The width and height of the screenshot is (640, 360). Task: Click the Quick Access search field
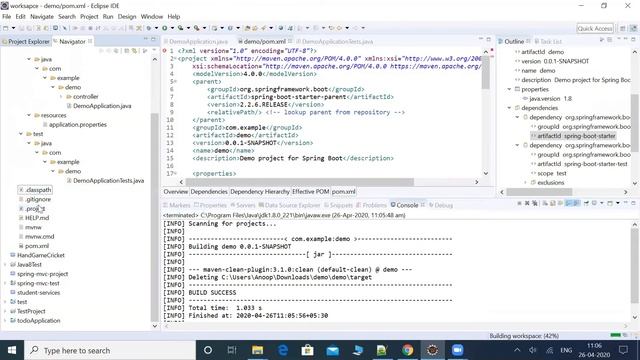595,28
